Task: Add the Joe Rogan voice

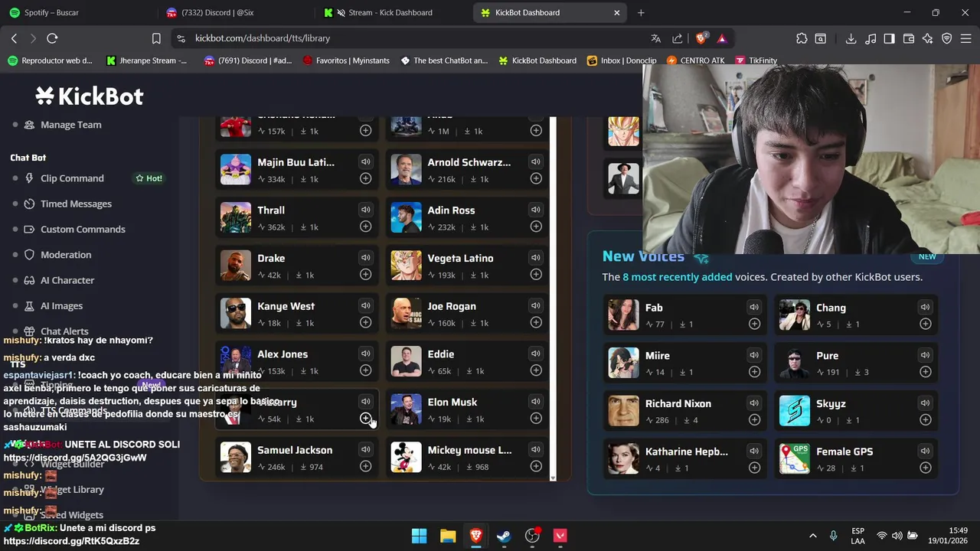Action: (536, 322)
